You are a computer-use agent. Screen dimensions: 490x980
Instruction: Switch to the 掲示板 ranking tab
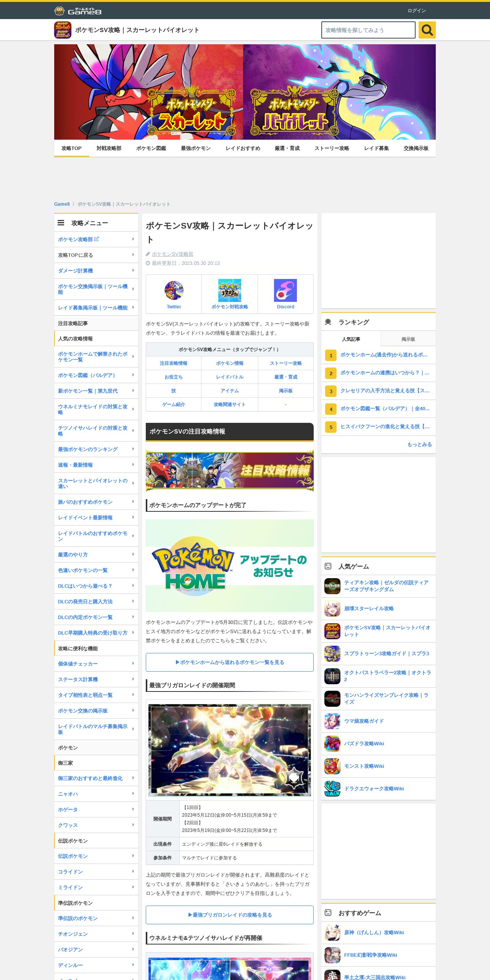[x=408, y=339]
